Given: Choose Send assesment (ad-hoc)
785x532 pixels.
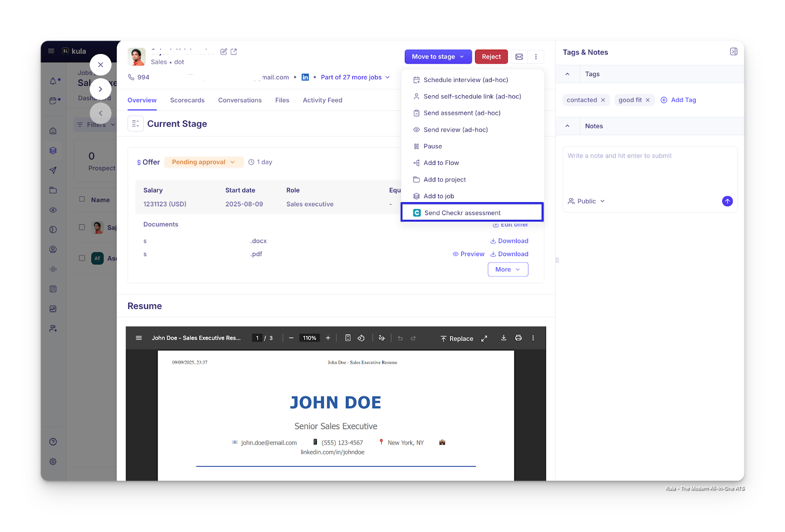Looking at the screenshot, I should 472,113.
